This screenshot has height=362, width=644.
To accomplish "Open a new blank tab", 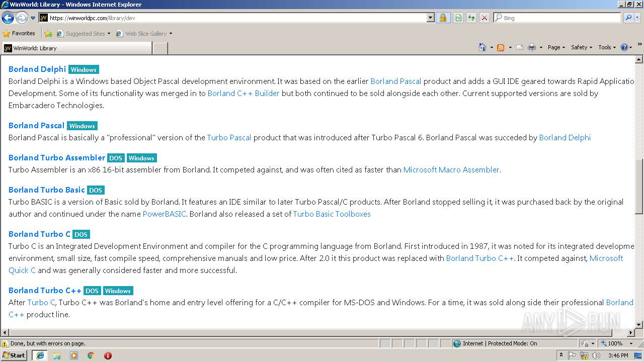I will (x=160, y=48).
